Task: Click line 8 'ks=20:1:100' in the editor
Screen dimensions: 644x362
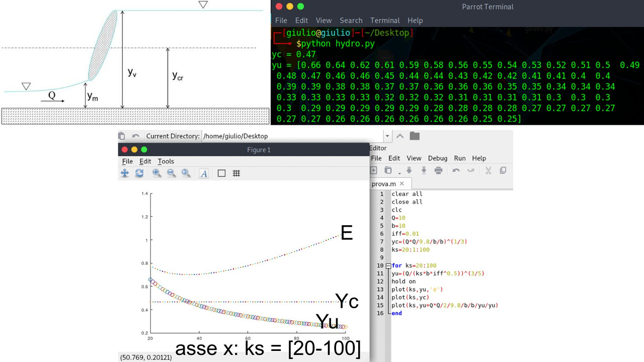Action: coord(411,249)
